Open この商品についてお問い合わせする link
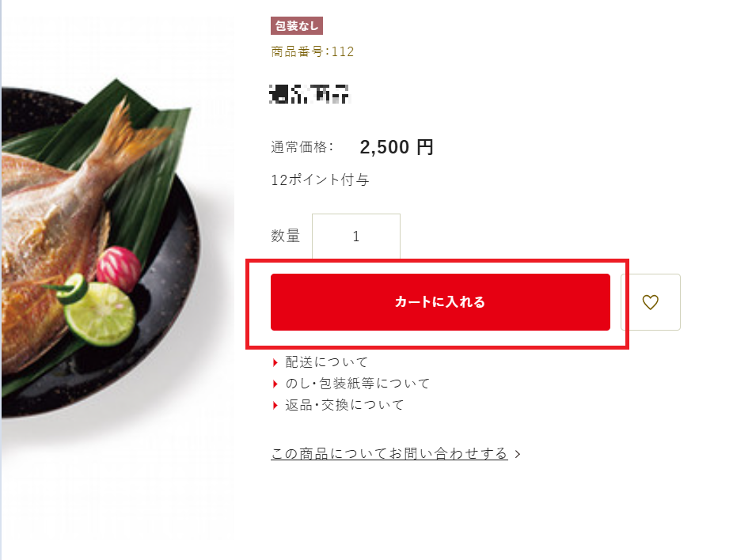This screenshot has height=560, width=752. click(389, 453)
